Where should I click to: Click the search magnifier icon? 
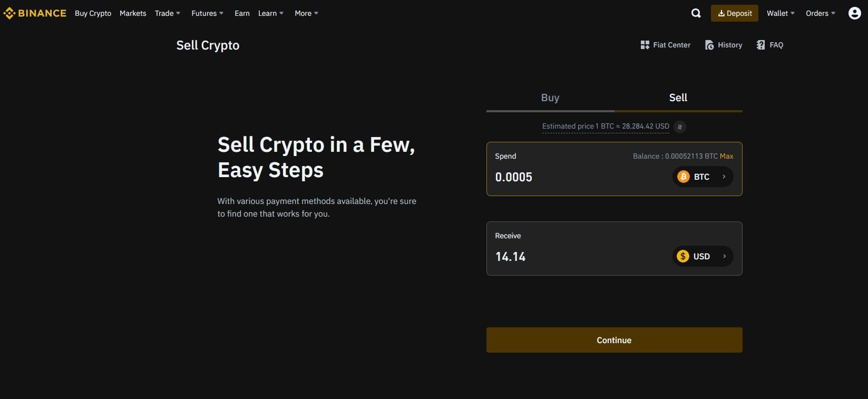tap(696, 13)
